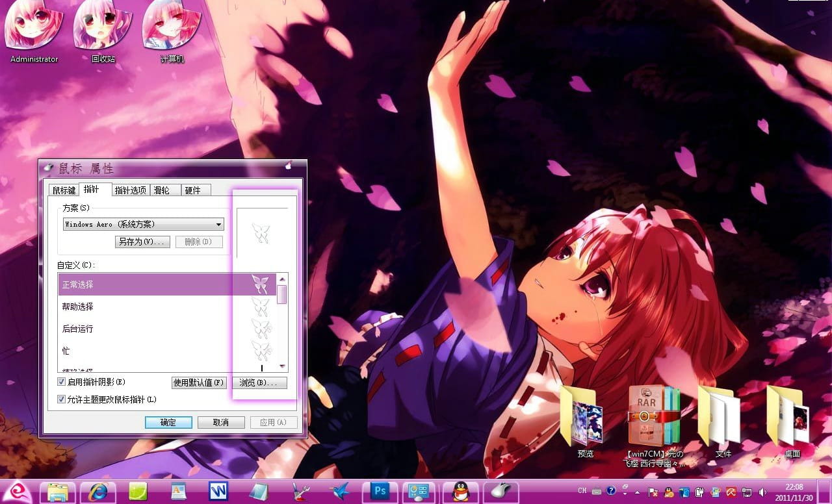This screenshot has height=504, width=832.
Task: Expand the hidden icons arrow in system tray
Action: (x=637, y=491)
